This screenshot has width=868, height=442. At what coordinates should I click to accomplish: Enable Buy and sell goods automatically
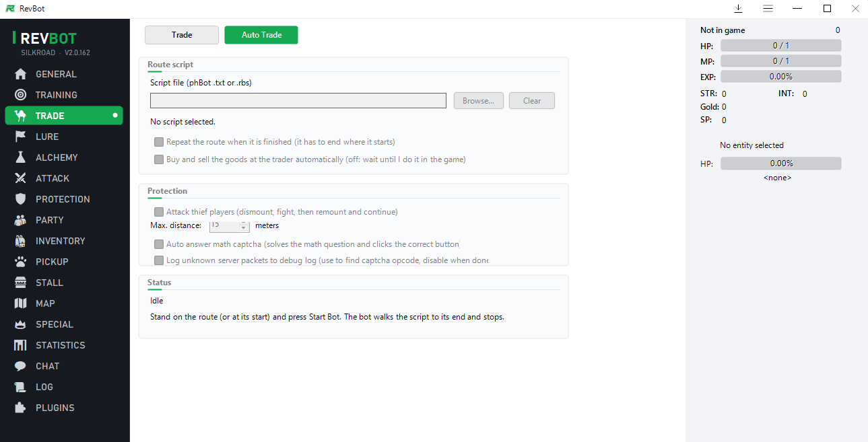(x=159, y=159)
